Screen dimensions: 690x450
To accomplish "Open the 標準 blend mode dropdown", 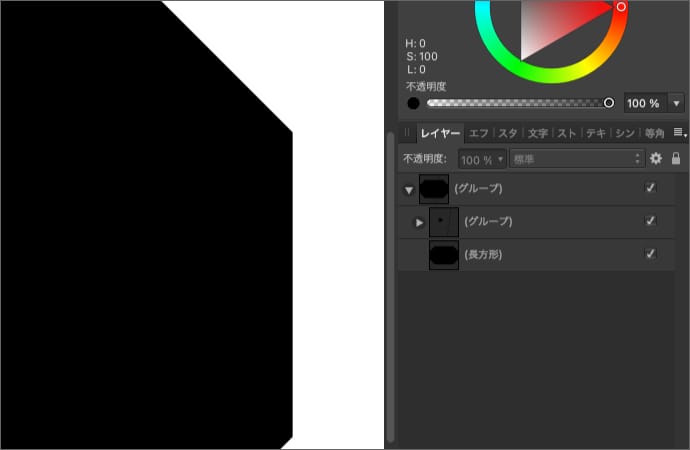I will pos(577,159).
